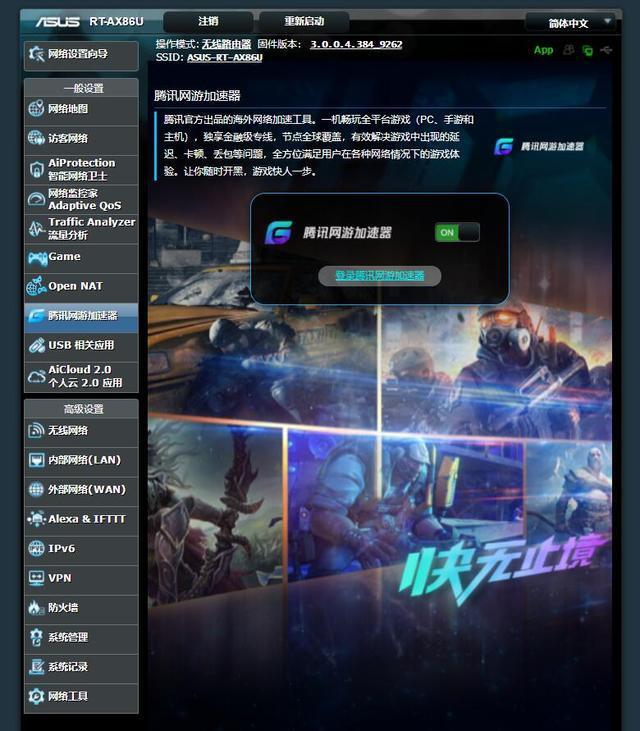Open the Open NAT menu item
Screen dimensions: 640x731
[x=81, y=286]
